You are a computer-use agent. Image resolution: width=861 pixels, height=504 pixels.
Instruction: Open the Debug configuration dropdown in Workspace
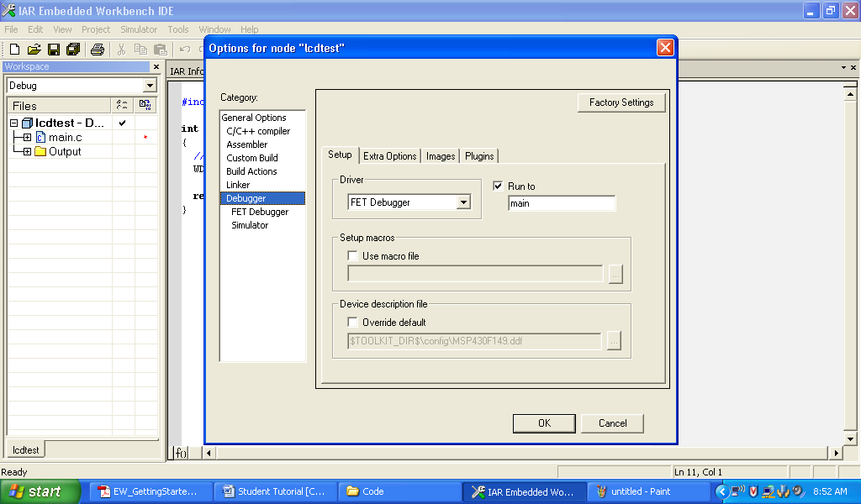tap(149, 85)
